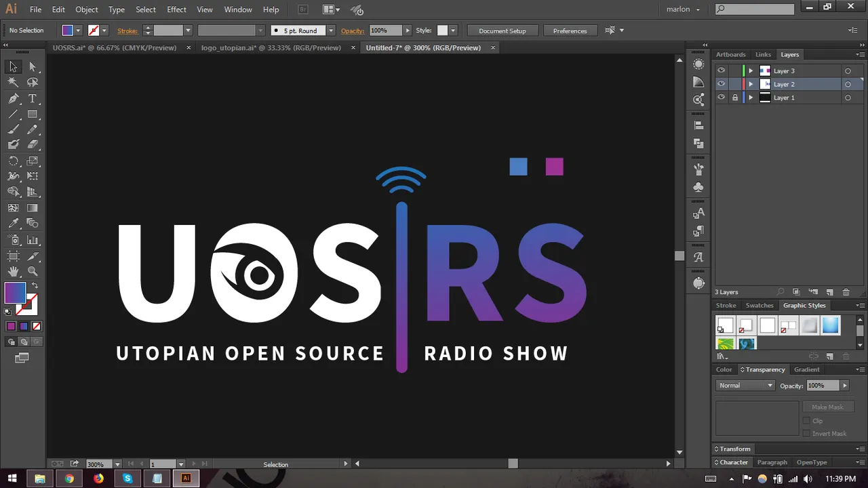
Task: Switch to logo_utopian.ai document tab
Action: 271,47
